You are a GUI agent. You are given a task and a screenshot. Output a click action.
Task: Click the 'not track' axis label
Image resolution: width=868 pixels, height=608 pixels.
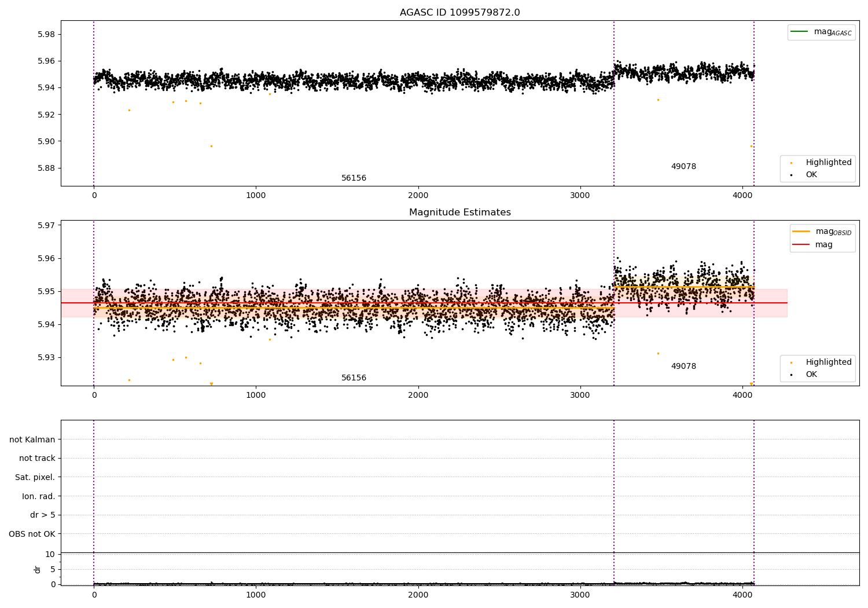tap(37, 459)
